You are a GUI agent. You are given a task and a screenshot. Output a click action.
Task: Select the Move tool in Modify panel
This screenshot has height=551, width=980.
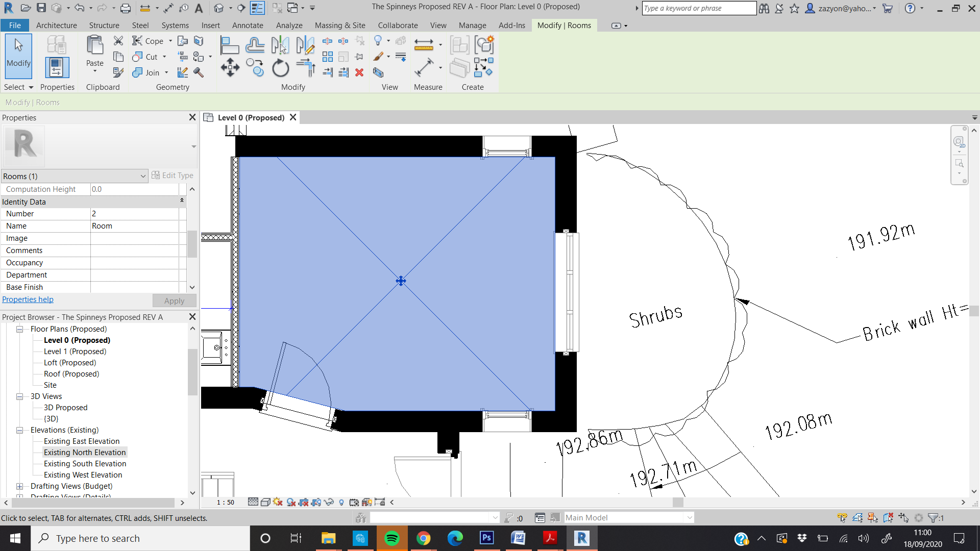click(x=230, y=67)
